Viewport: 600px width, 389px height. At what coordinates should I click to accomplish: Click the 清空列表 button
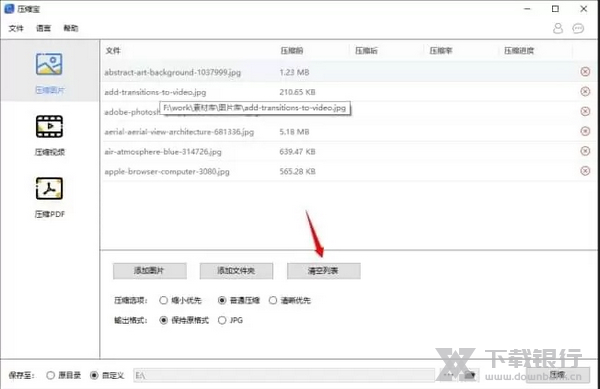(323, 271)
